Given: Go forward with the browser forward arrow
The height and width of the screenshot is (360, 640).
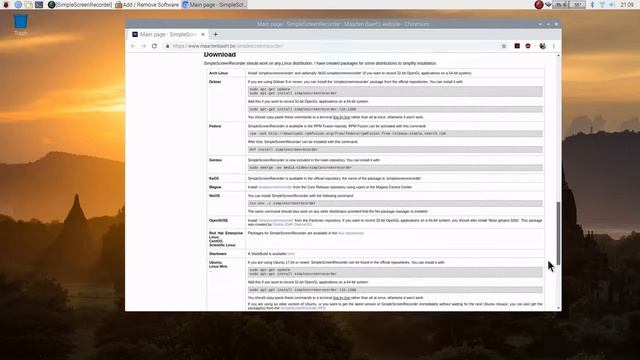Looking at the screenshot, I should [x=144, y=46].
